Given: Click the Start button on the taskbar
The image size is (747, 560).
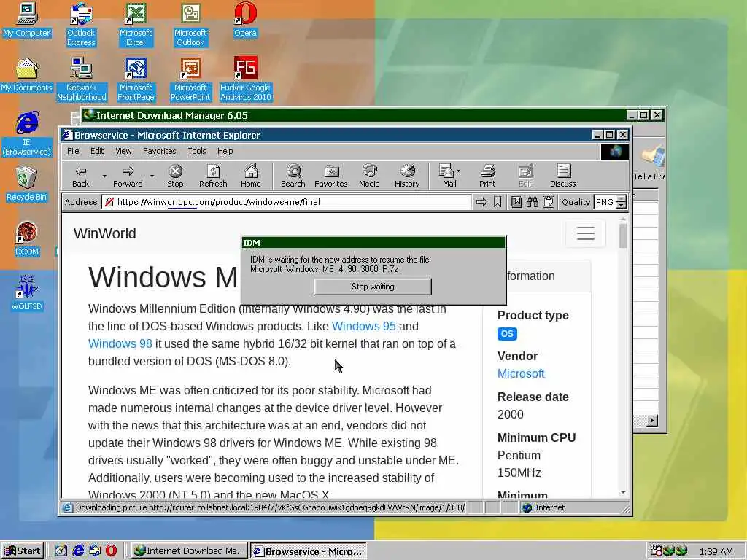Looking at the screenshot, I should [x=23, y=551].
